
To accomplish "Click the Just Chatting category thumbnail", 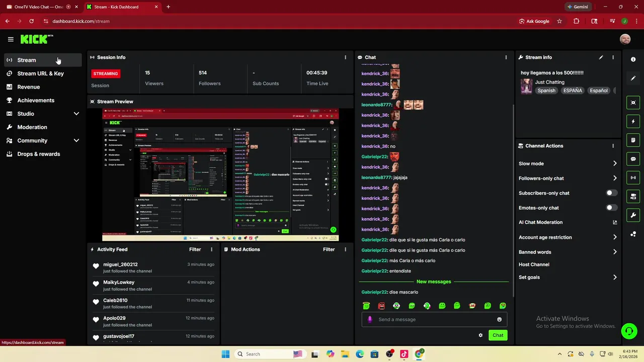I will (x=526, y=86).
